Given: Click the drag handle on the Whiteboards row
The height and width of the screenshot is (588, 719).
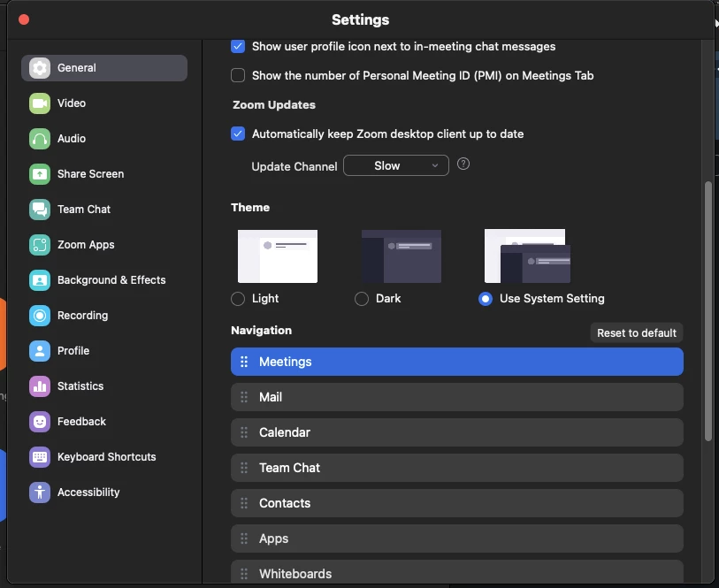Looking at the screenshot, I should 244,574.
